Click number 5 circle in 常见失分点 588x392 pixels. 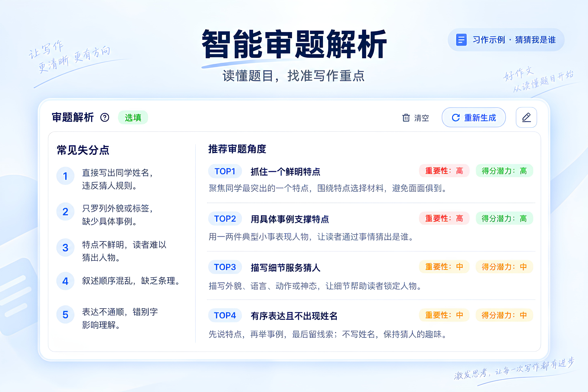(65, 314)
